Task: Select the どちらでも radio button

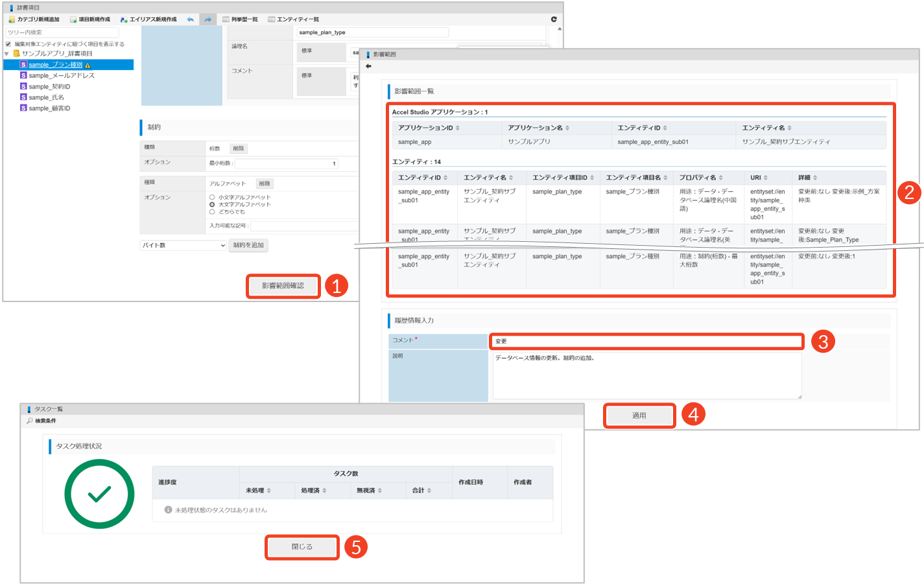Action: (x=212, y=212)
